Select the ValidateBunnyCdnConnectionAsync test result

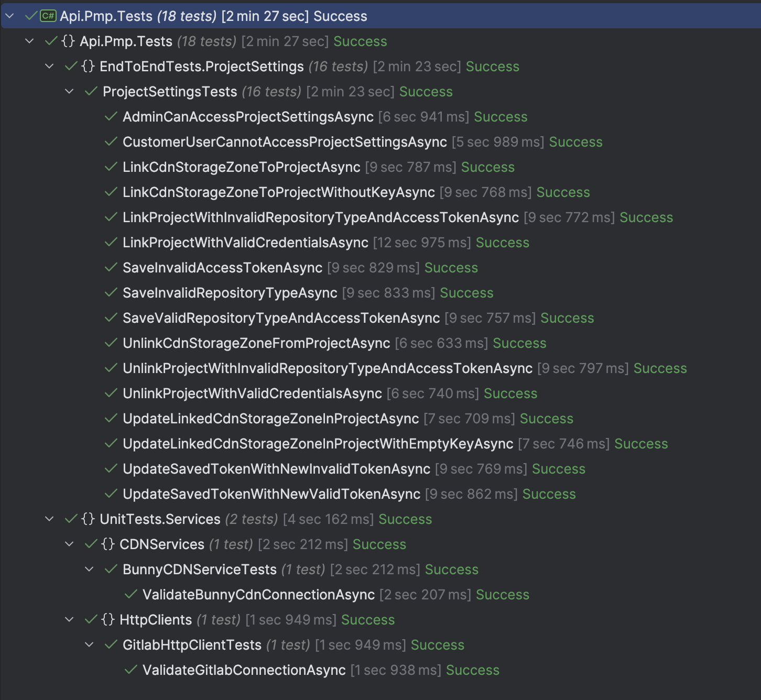[258, 595]
